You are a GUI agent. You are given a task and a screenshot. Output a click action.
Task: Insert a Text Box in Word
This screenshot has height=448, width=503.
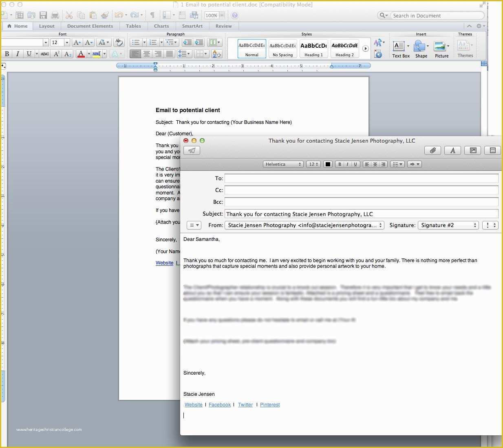click(x=401, y=49)
